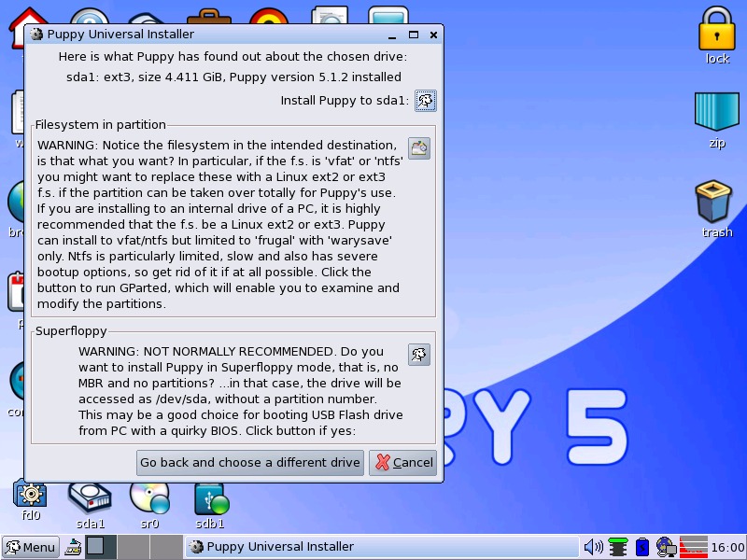Click the blue battery tray icon
747x560 pixels.
tap(641, 547)
